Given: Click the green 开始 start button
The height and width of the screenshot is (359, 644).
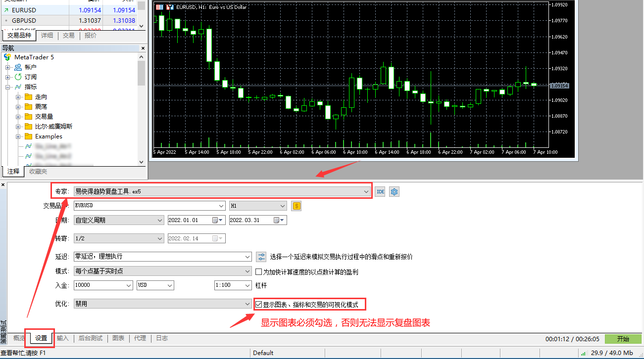Looking at the screenshot, I should point(623,339).
